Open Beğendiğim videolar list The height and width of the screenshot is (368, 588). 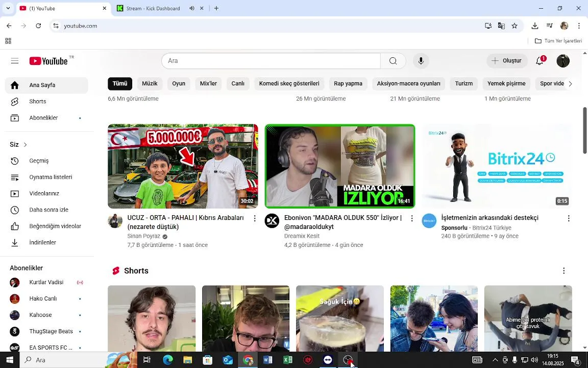click(46, 226)
